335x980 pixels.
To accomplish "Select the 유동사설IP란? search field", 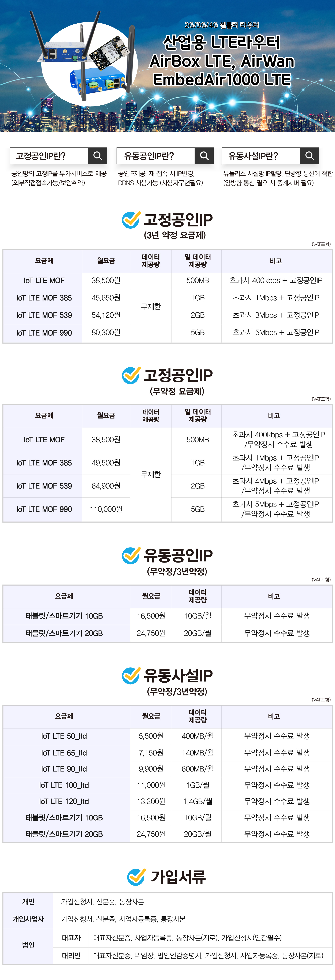I will point(261,156).
